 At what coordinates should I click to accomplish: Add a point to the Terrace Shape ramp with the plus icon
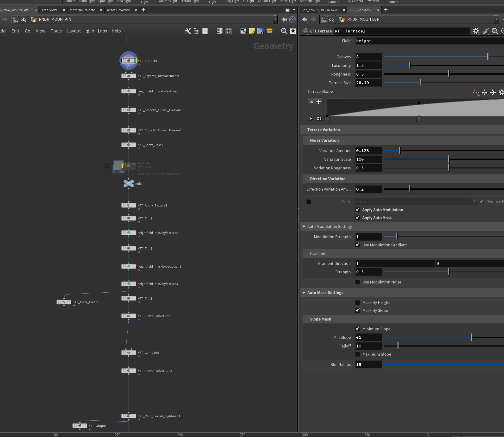point(319,102)
